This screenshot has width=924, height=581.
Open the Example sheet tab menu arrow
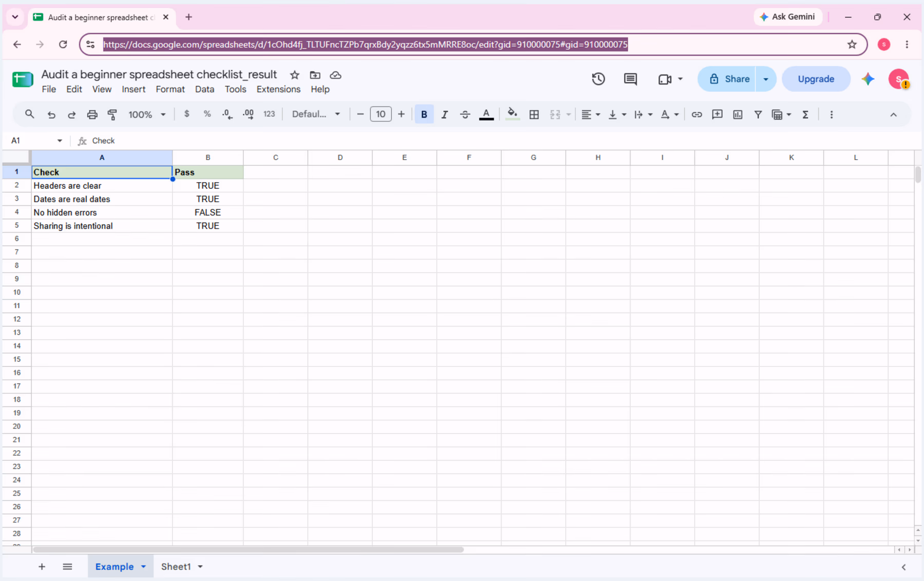tap(144, 567)
